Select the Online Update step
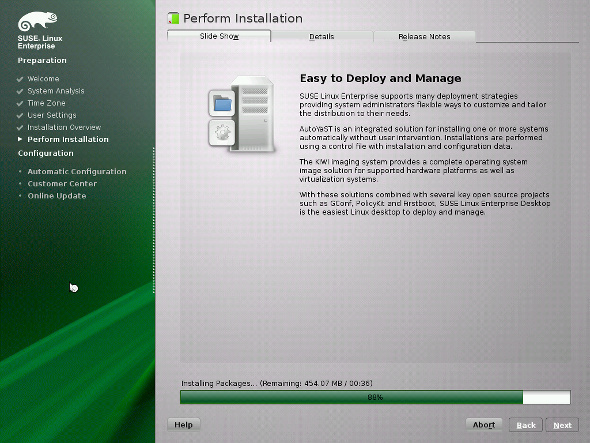Screen dimensions: 590x443 57,196
